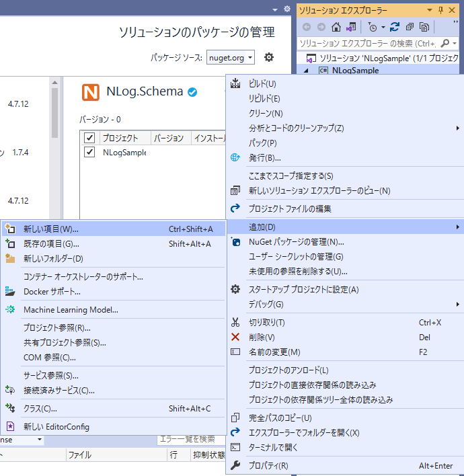The image size is (464, 476).
Task: Click the class icon beside クラス(C)...
Action: tap(10, 408)
